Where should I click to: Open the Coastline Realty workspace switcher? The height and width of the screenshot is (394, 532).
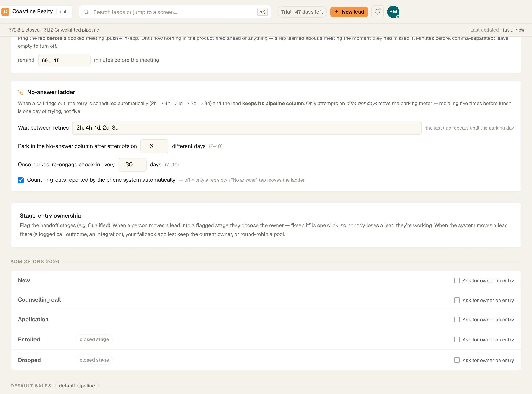(36, 11)
